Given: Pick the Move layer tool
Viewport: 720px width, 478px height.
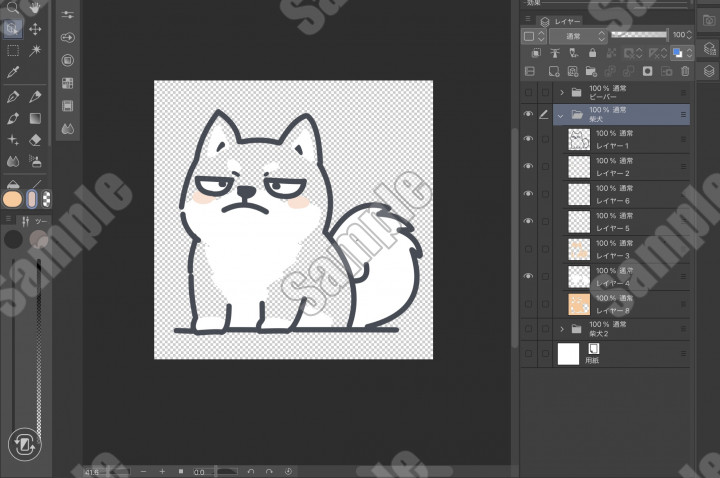Looking at the screenshot, I should point(35,29).
